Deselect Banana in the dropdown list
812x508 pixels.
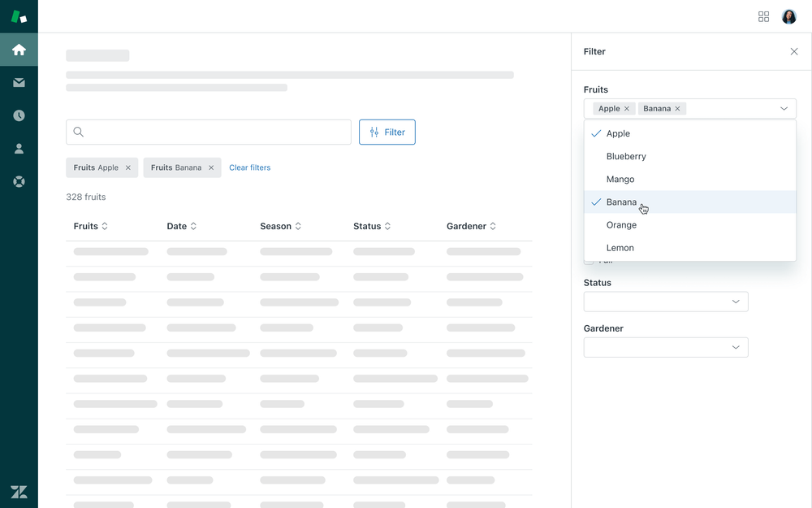click(621, 202)
